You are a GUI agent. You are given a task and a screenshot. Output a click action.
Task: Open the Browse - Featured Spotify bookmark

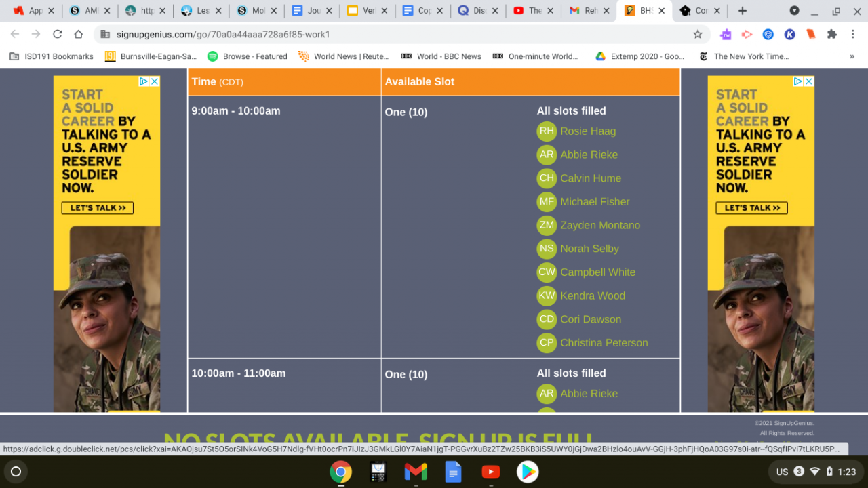tap(248, 56)
